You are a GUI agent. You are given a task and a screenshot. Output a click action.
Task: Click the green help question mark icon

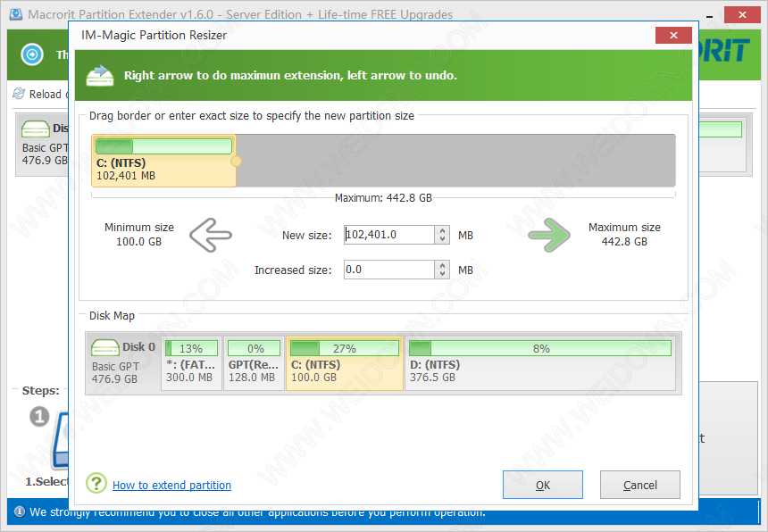click(x=96, y=484)
